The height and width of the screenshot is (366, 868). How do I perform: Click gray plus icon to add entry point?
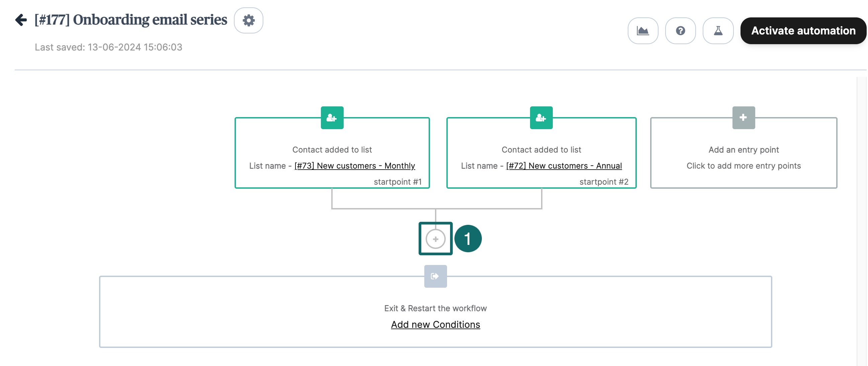click(x=743, y=118)
